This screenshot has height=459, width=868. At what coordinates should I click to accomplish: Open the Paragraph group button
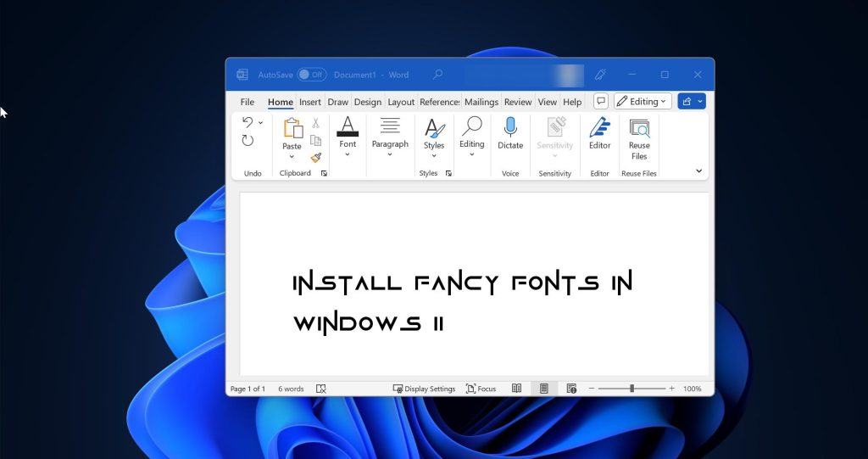point(390,137)
